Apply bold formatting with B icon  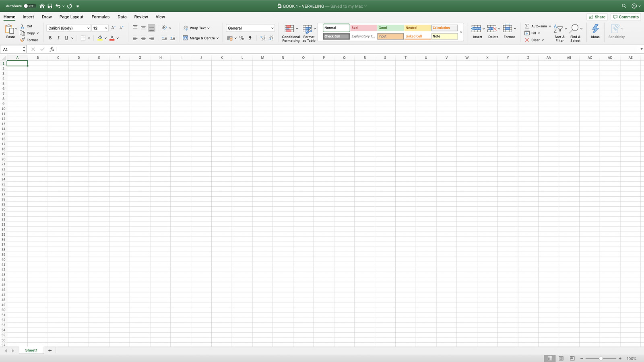[x=50, y=38]
